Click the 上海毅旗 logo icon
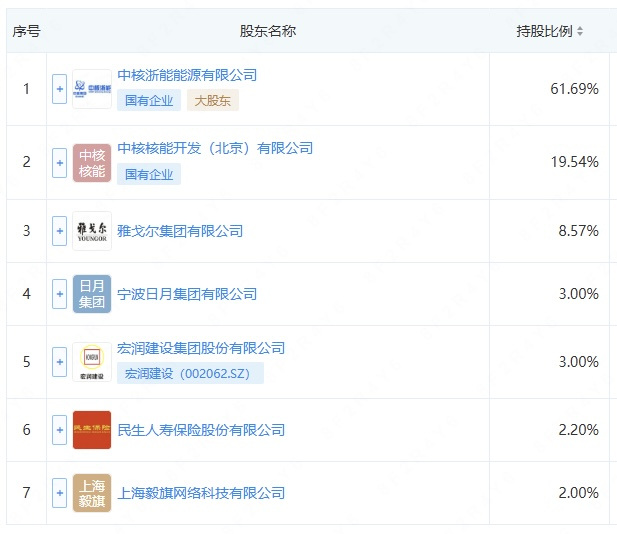Image resolution: width=617 pixels, height=534 pixels. point(92,493)
